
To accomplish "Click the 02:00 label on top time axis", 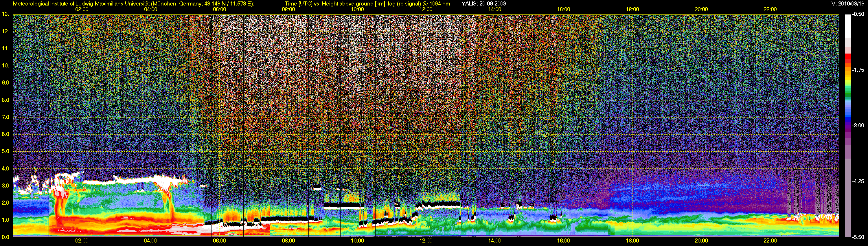I will click(82, 10).
